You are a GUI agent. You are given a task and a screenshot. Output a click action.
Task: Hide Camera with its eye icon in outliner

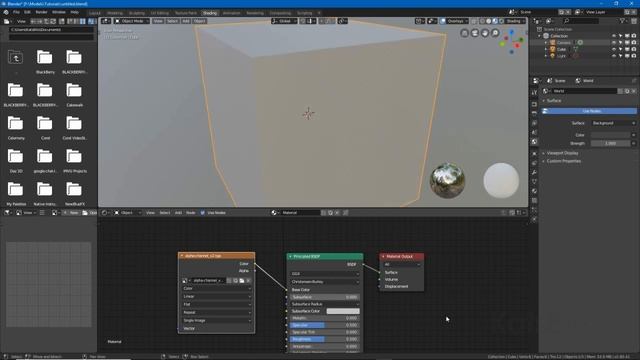click(x=614, y=42)
